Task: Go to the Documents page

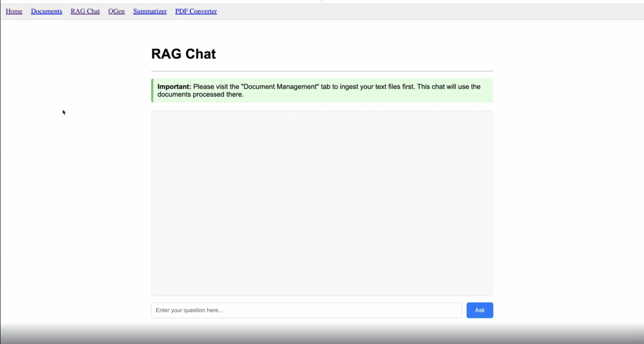Action: coord(46,11)
